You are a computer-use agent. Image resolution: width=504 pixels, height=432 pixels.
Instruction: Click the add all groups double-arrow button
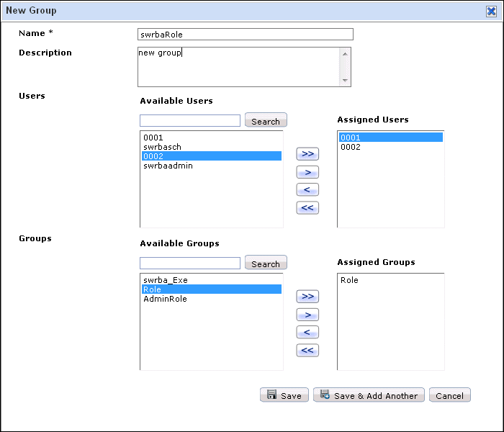click(x=307, y=297)
